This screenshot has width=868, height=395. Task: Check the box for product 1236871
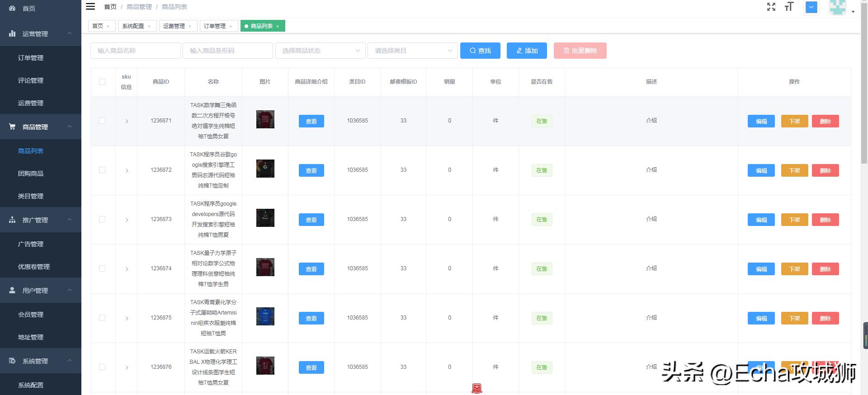pyautogui.click(x=102, y=121)
